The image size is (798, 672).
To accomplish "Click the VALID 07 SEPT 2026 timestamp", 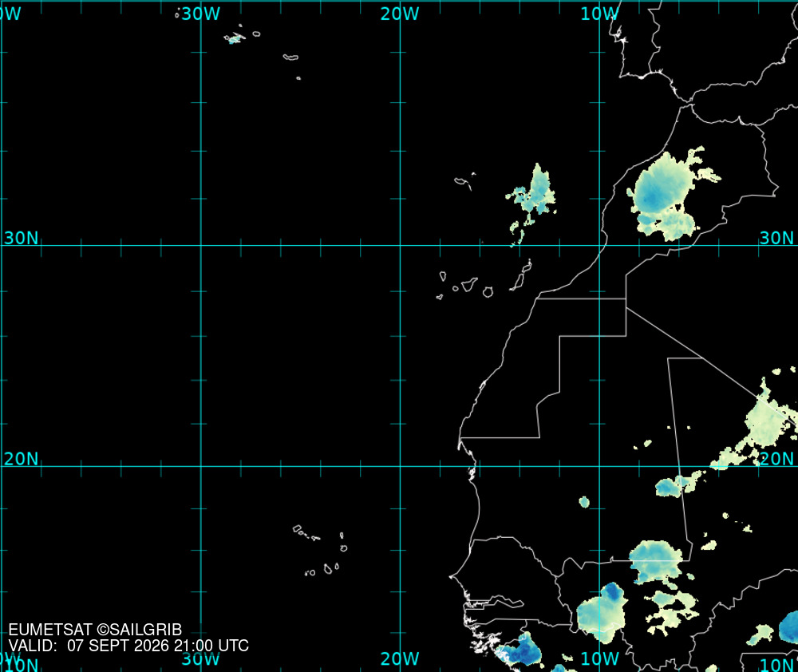I will tap(128, 646).
